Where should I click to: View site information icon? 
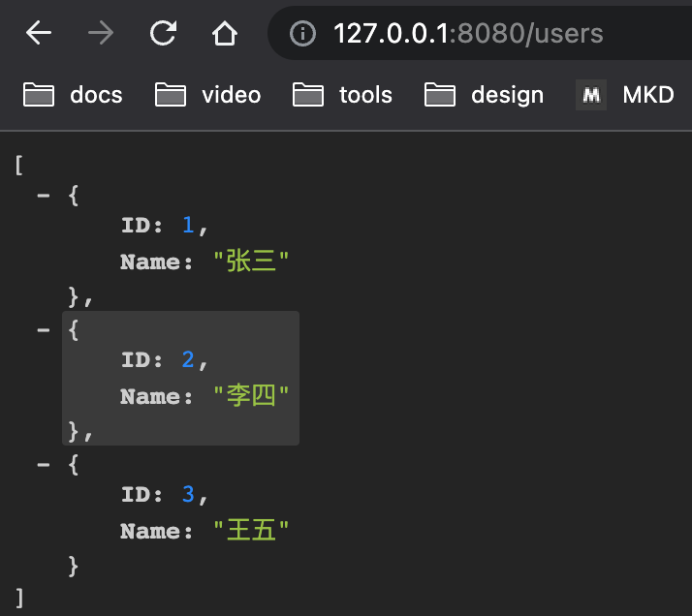(x=302, y=33)
